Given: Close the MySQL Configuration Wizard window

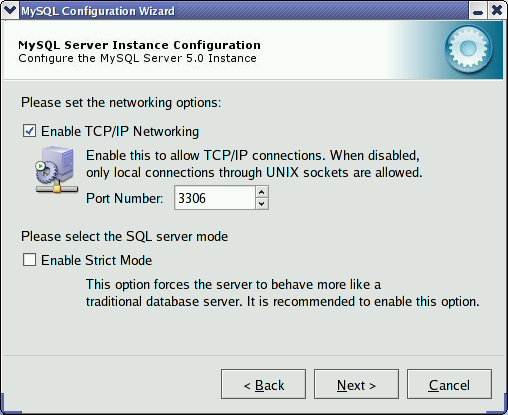Looking at the screenshot, I should tap(497, 11).
